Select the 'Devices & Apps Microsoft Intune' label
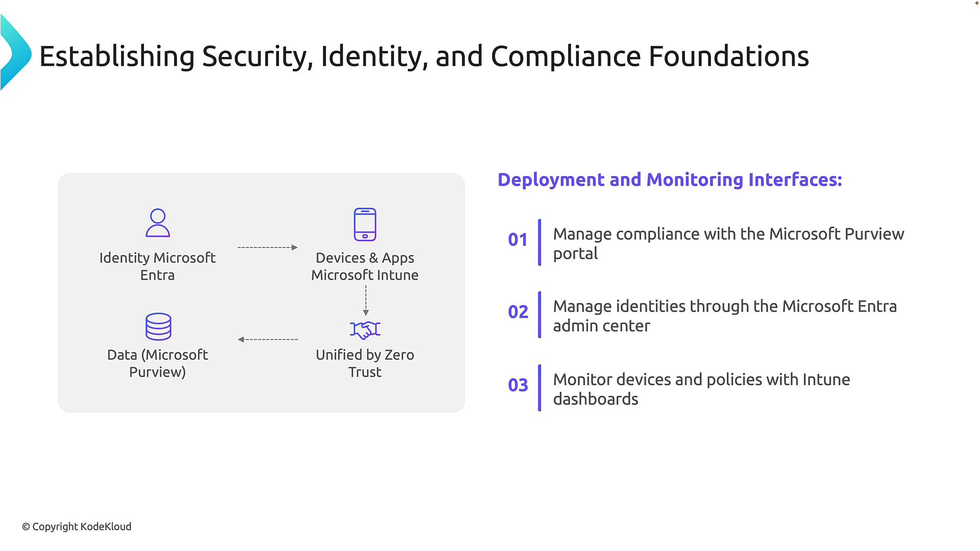This screenshot has height=551, width=980. click(x=365, y=266)
